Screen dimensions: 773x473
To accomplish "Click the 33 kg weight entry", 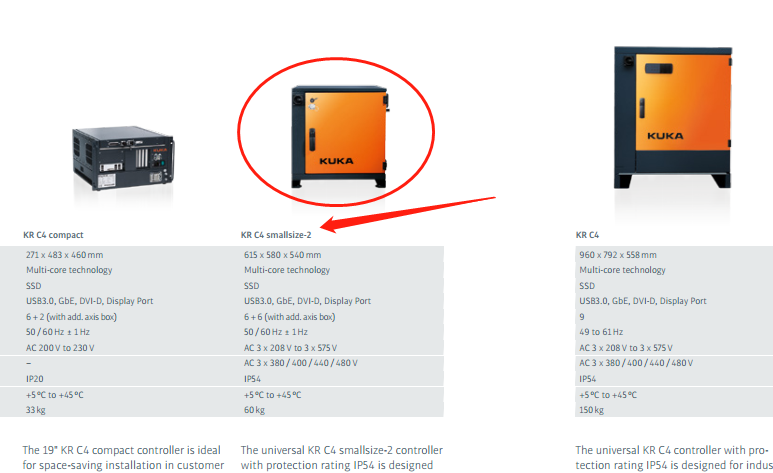I will 35,410.
